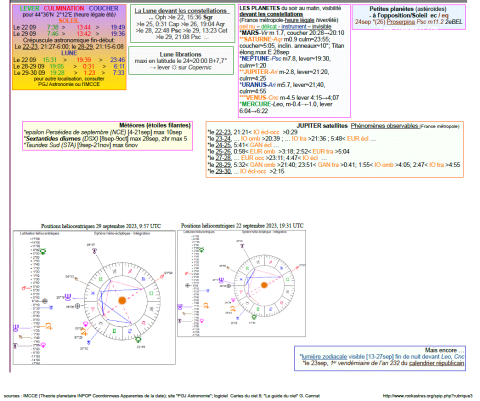The height and width of the screenshot is (401, 480).
Task: Click the 25-26 date in Jupiter satellites
Action: 223,152
